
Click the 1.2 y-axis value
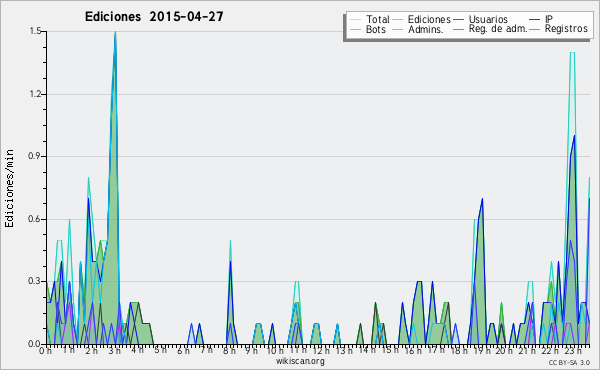tap(35, 94)
